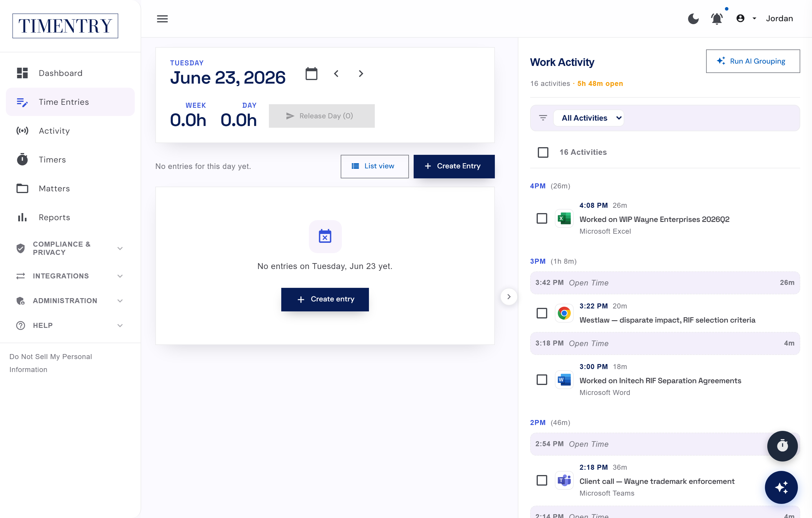The image size is (812, 518).
Task: Collapse the Work Activity panel arrow
Action: pyautogui.click(x=509, y=297)
